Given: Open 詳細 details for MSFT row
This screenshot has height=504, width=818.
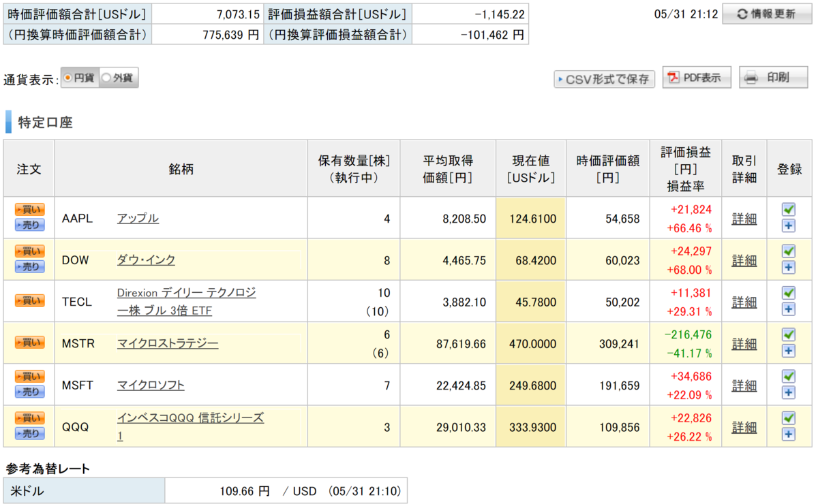Looking at the screenshot, I should 744,385.
